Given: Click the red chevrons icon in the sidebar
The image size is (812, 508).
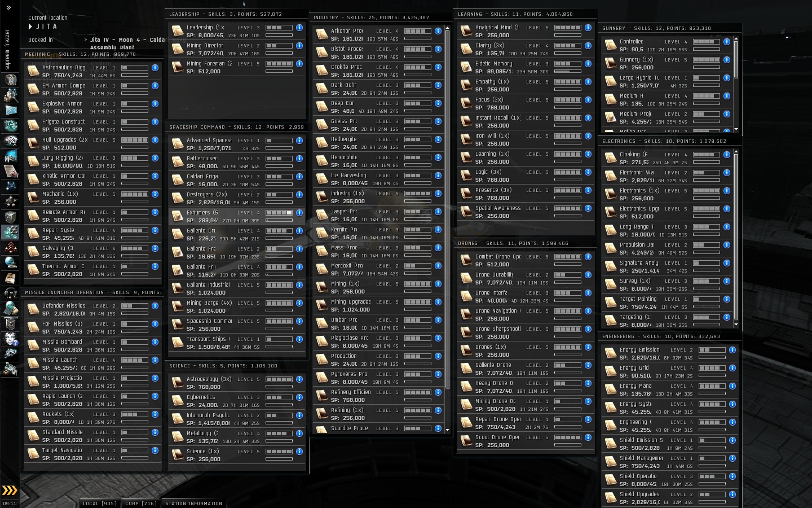Looking at the screenshot, I should point(11,247).
